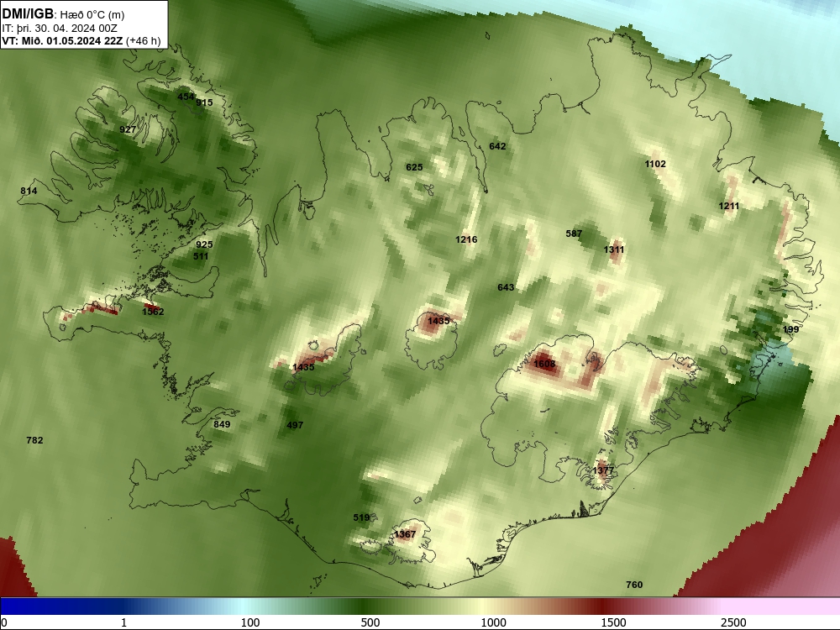Click the 500 tick label on the colour scale
This screenshot has height=630, width=840.
point(370,622)
